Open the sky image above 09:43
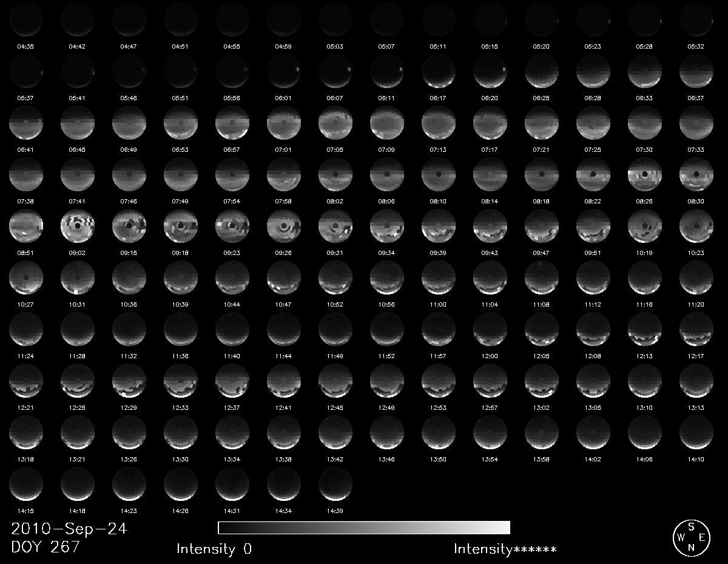 (490, 226)
